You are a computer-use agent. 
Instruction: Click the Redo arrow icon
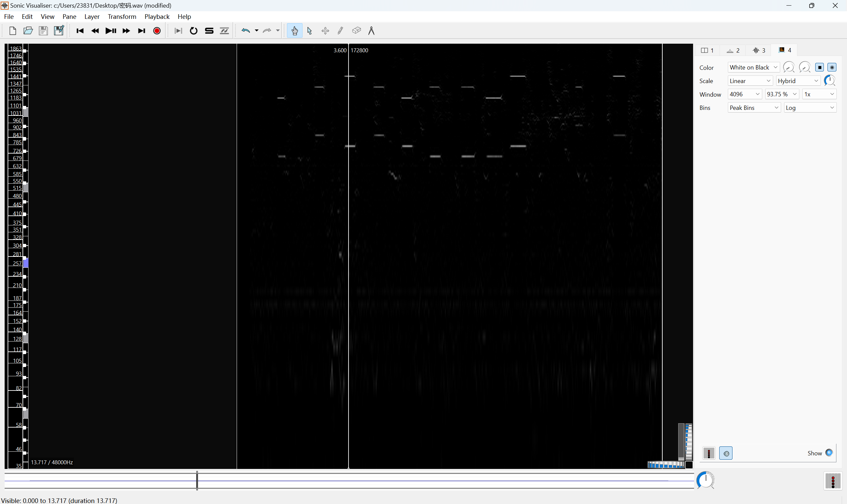pos(267,31)
